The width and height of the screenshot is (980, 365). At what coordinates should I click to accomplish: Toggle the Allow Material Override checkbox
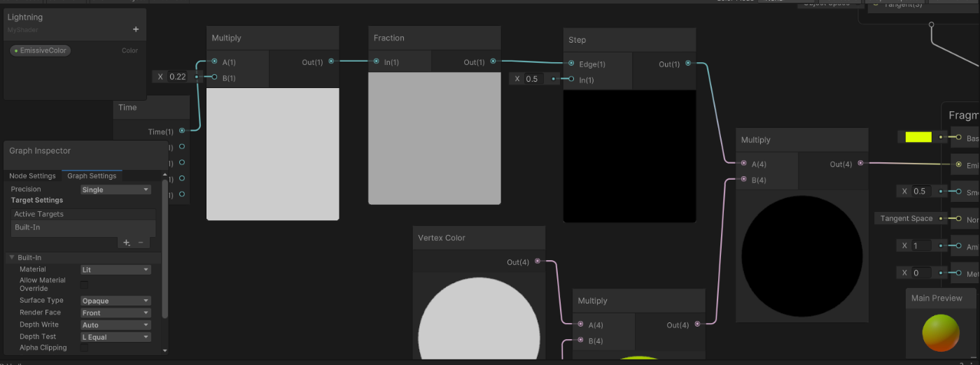84,285
